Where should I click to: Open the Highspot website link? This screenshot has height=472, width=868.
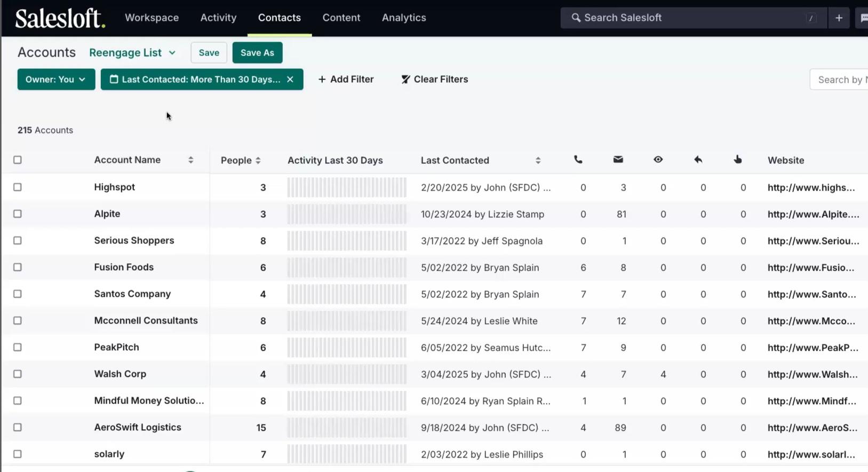pos(811,187)
